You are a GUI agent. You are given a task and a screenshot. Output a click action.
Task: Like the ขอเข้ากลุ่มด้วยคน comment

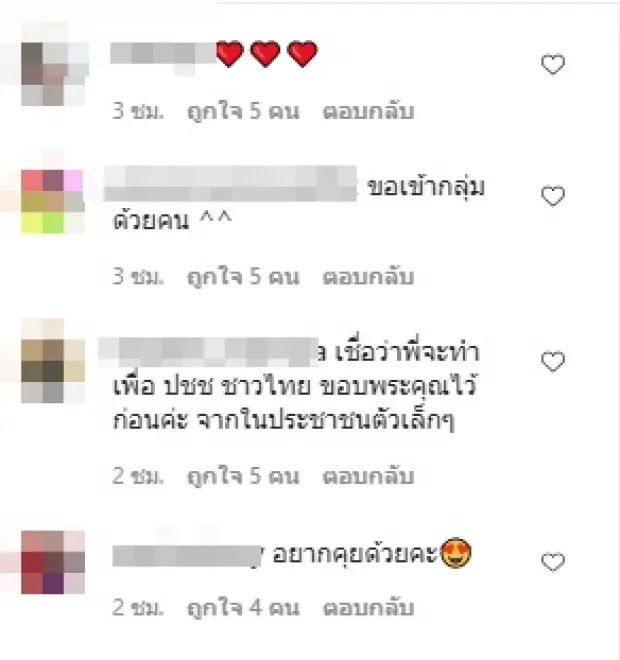553,196
